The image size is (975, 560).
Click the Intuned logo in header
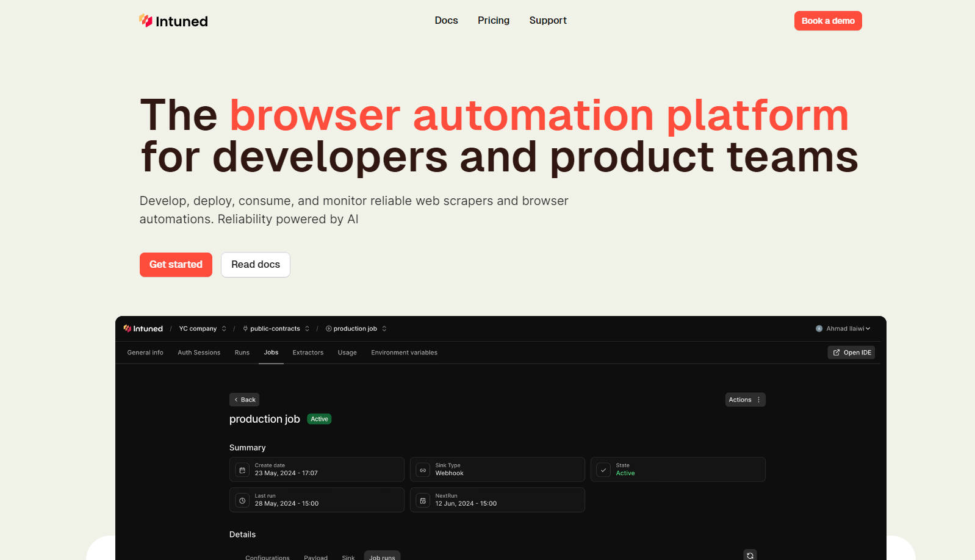pos(173,21)
